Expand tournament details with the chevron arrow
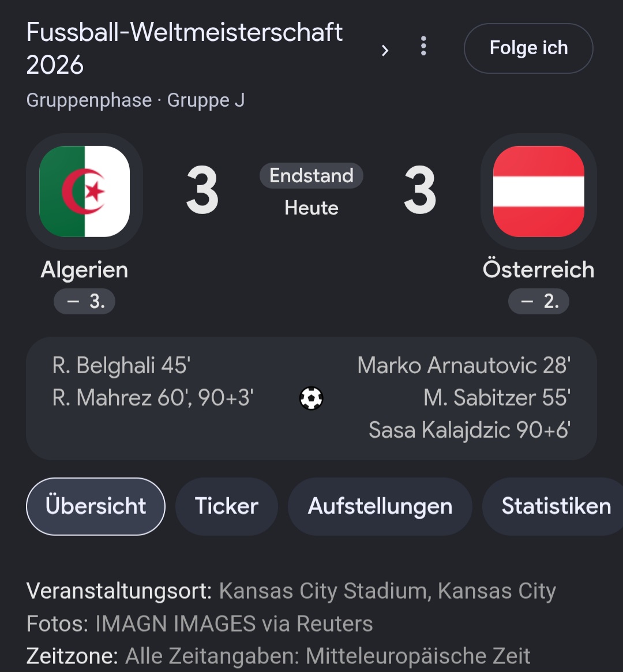This screenshot has height=672, width=623. click(385, 51)
